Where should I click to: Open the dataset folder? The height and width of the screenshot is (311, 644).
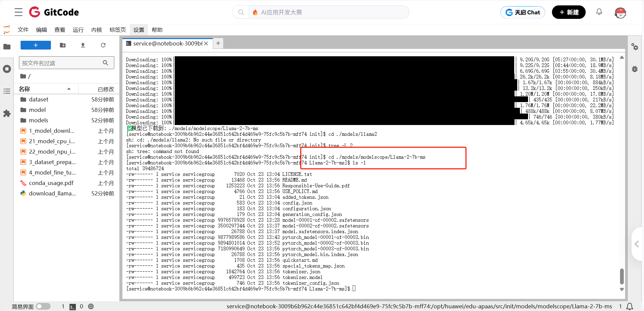[x=67, y=99]
